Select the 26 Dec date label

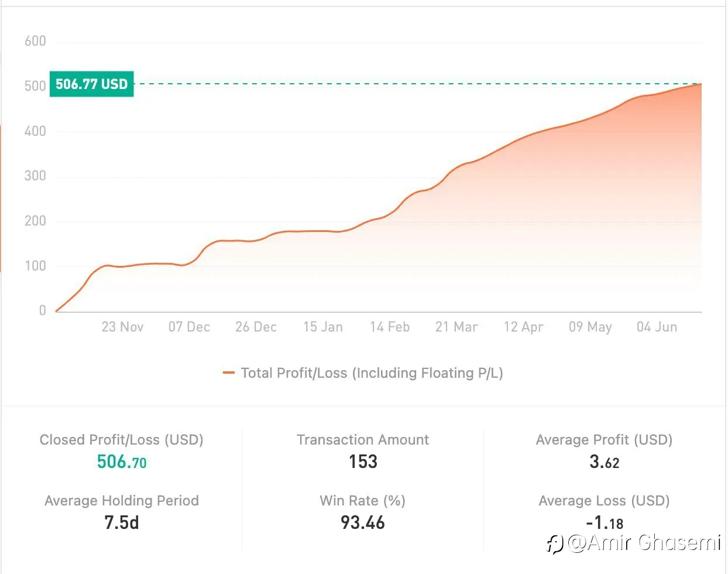[256, 327]
